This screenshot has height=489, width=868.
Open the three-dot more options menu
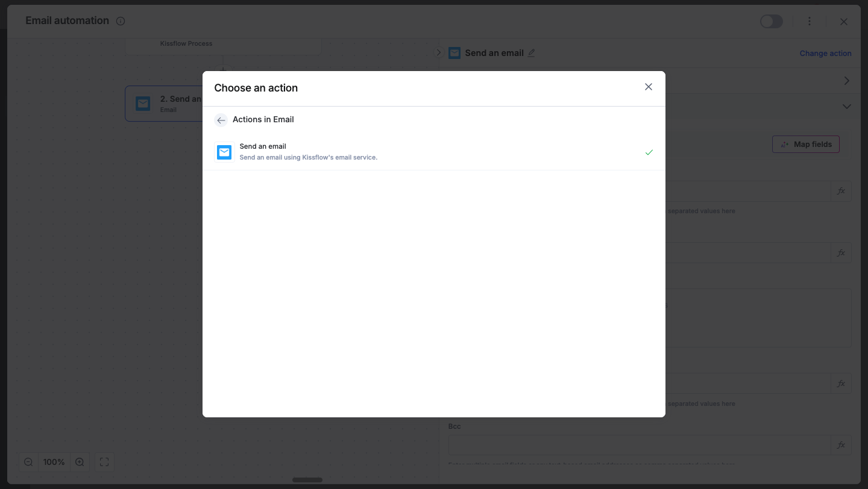810,22
